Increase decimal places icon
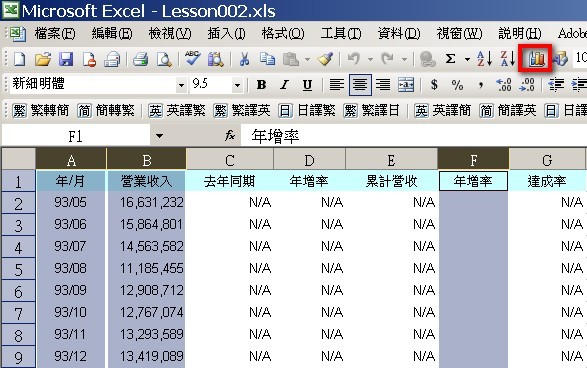This screenshot has width=587, height=368. tap(504, 85)
